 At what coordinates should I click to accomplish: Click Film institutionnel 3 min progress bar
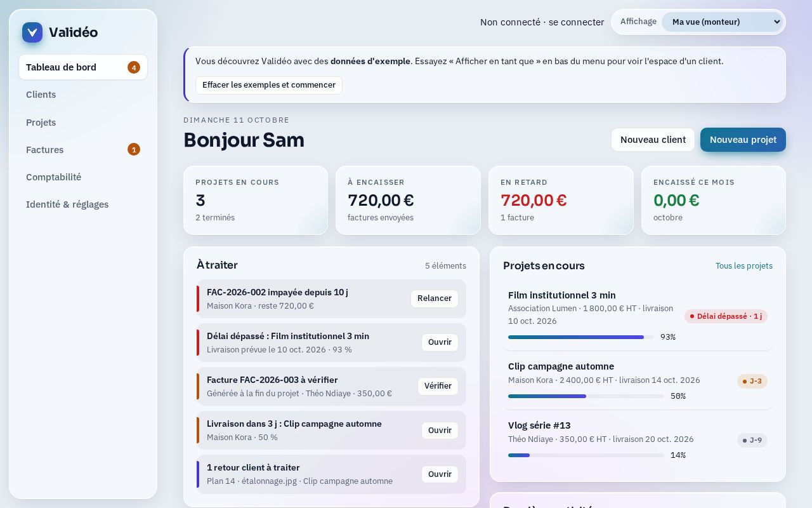click(x=581, y=337)
